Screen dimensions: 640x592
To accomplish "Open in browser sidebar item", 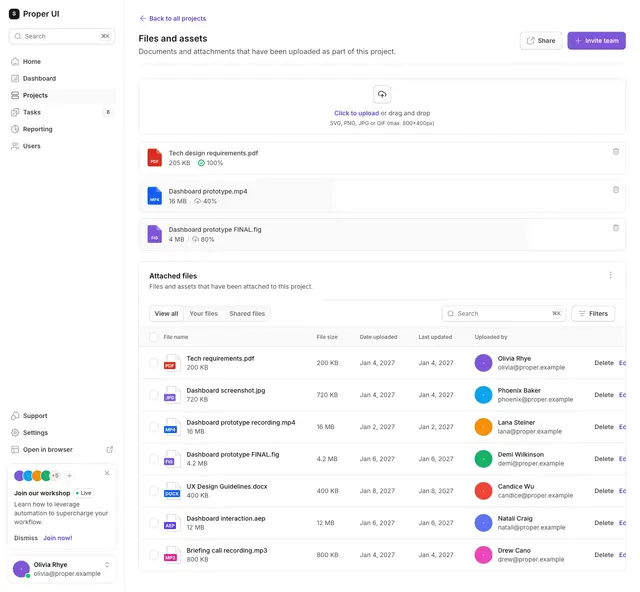I will 62,450.
